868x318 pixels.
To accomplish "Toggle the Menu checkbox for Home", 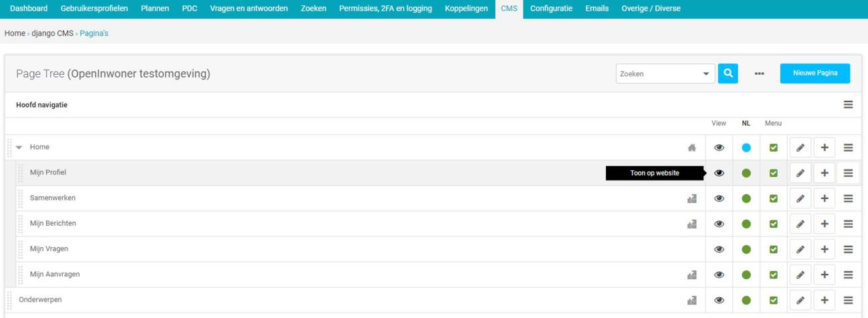I will click(x=773, y=148).
